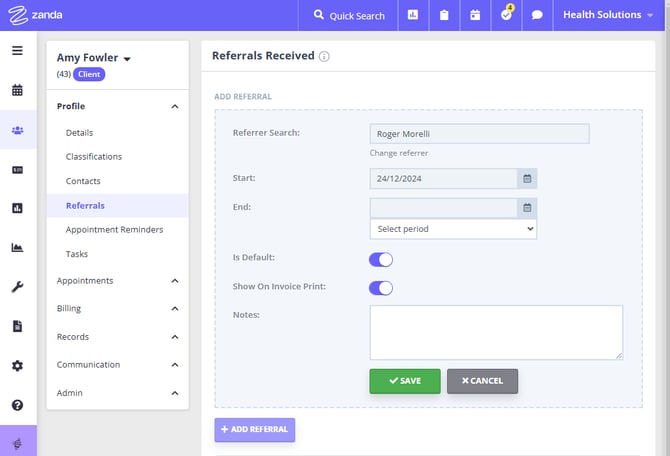Click the Change referrer link

tap(399, 153)
